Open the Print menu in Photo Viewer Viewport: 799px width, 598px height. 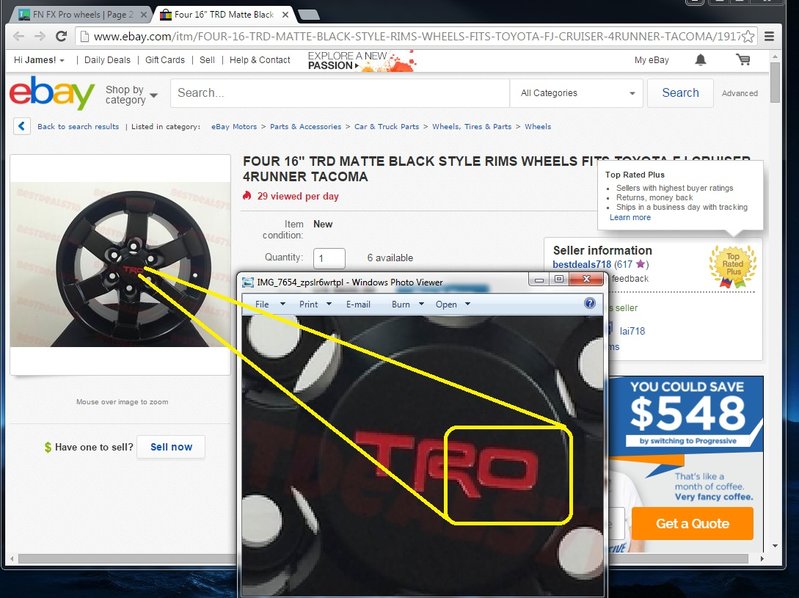(315, 304)
